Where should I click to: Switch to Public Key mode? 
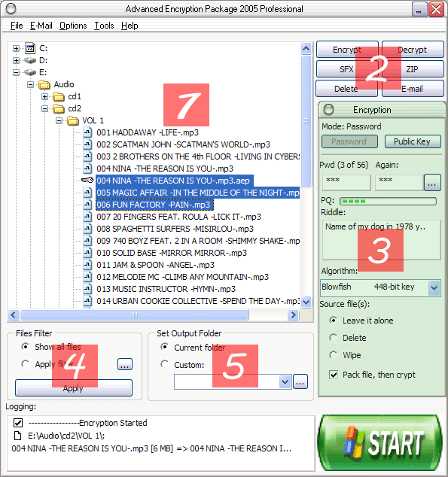tap(413, 141)
